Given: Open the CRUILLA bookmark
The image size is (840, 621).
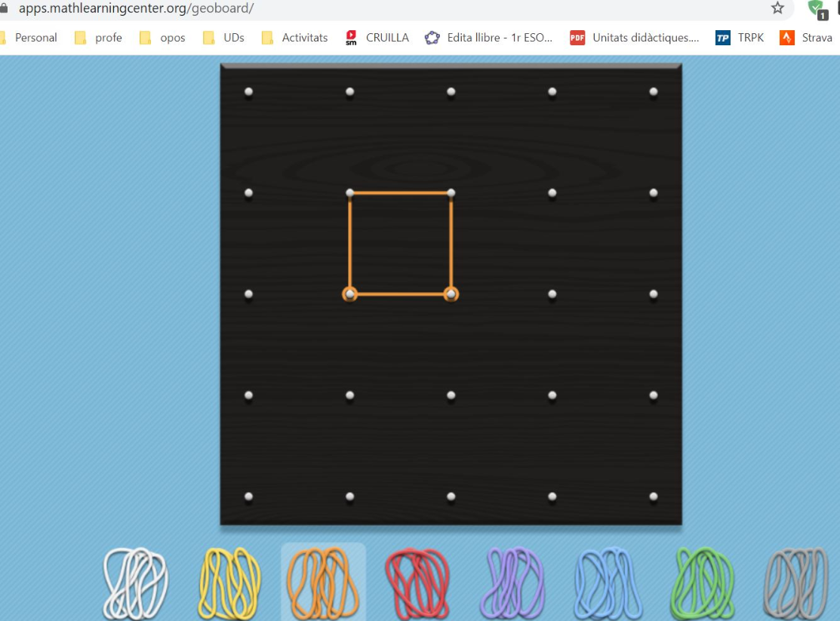Looking at the screenshot, I should point(377,38).
